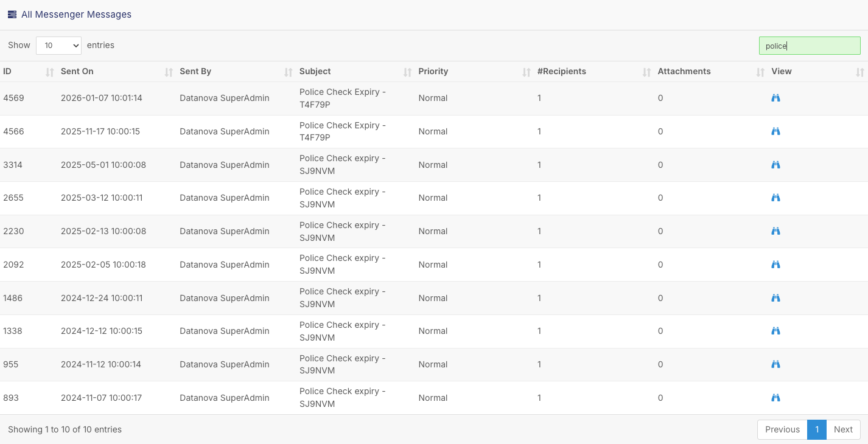Open view binoculars for message ID 4566
The height and width of the screenshot is (444, 868).
point(775,131)
